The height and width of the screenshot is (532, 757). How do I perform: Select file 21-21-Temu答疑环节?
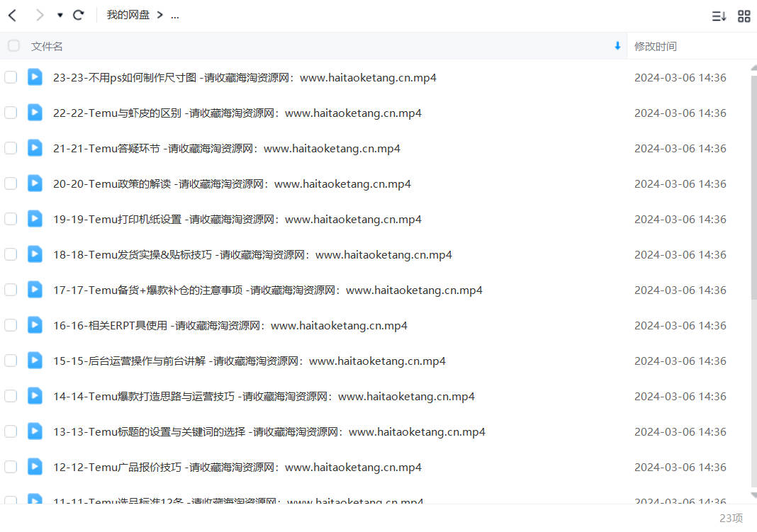pyautogui.click(x=226, y=149)
